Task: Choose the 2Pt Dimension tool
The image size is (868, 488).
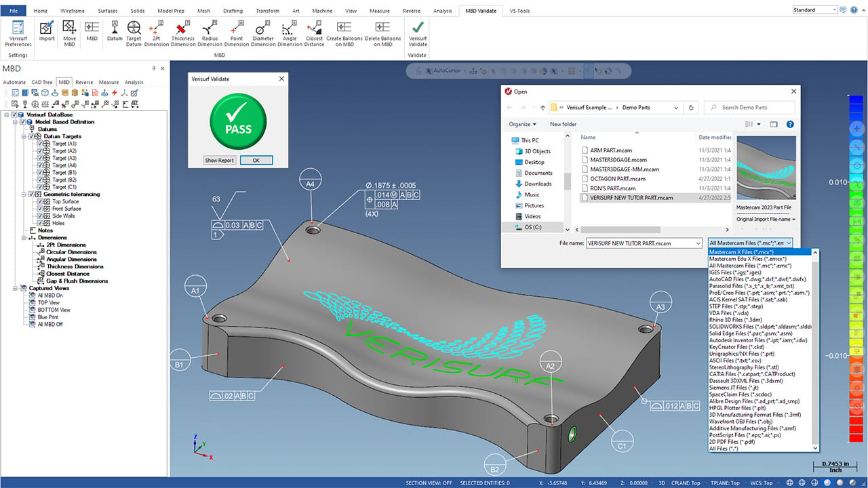Action: pyautogui.click(x=157, y=33)
